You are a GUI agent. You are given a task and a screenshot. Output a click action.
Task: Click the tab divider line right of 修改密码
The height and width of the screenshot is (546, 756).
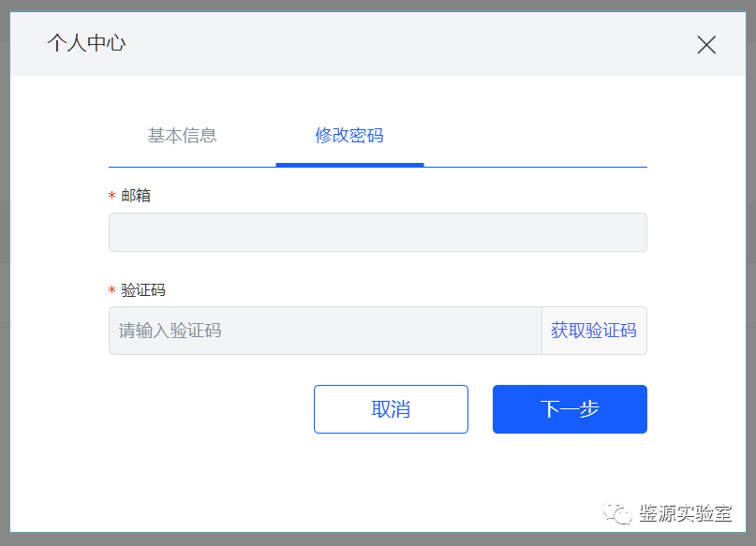click(x=534, y=167)
